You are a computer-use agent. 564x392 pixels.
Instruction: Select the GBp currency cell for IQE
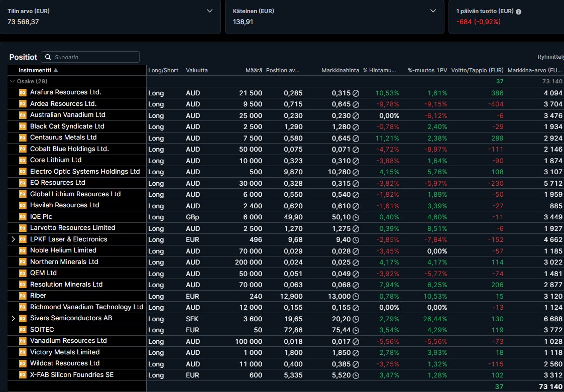(x=192, y=217)
